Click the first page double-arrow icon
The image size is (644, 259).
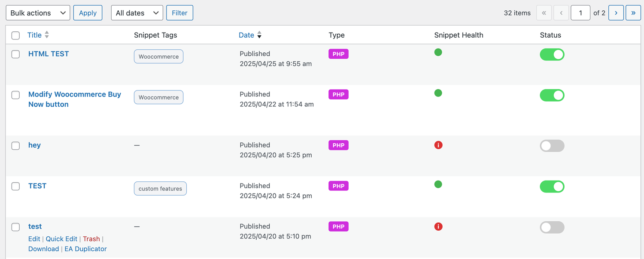(x=544, y=12)
